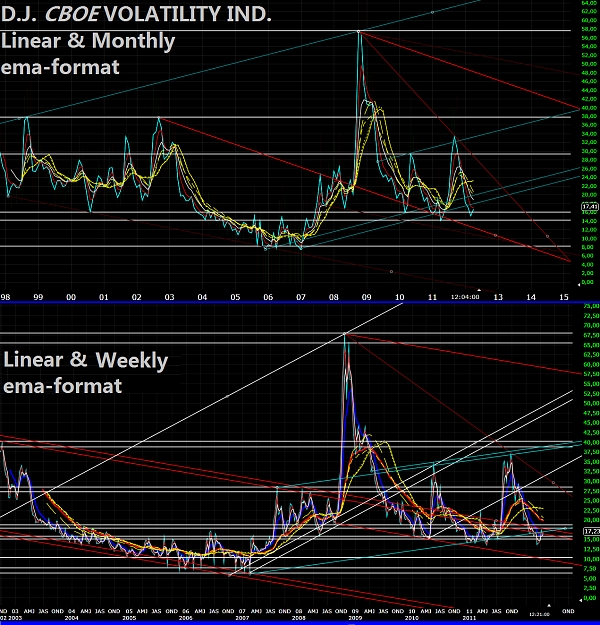This screenshot has height=625, width=600.
Task: Click the 58,00 level on monthly price axis
Action: pyautogui.click(x=589, y=29)
